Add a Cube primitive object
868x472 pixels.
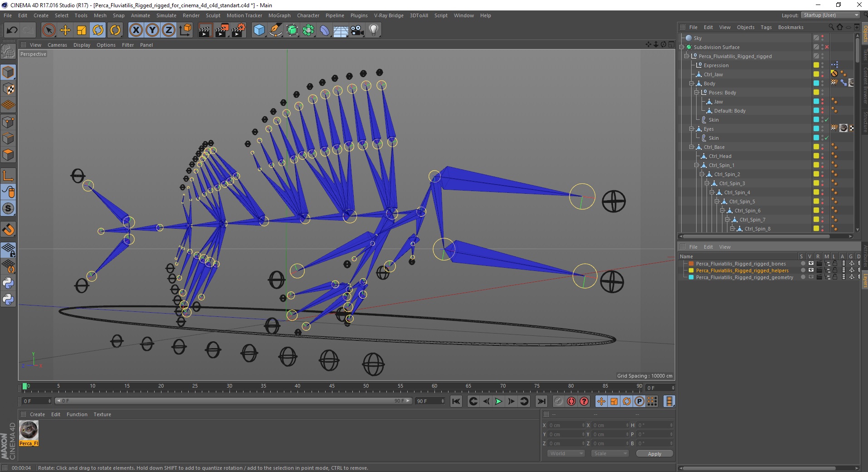[x=259, y=30]
